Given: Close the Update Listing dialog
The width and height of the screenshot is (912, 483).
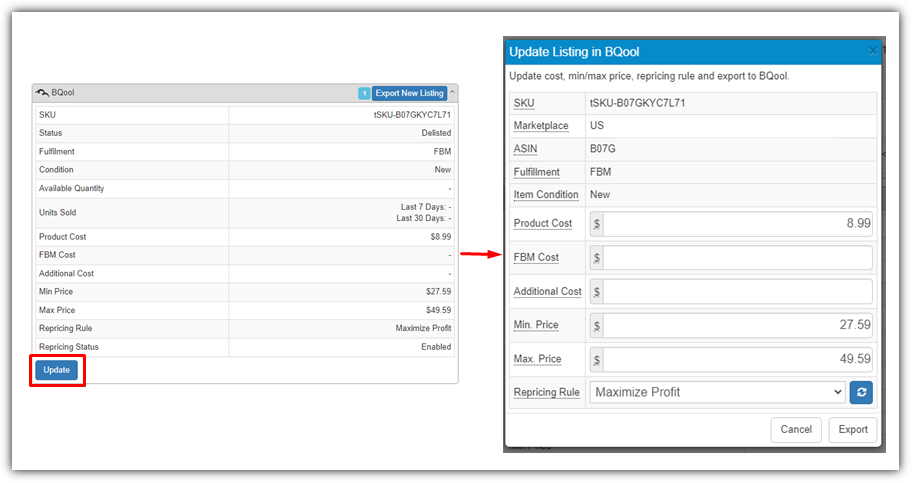Looking at the screenshot, I should [872, 51].
